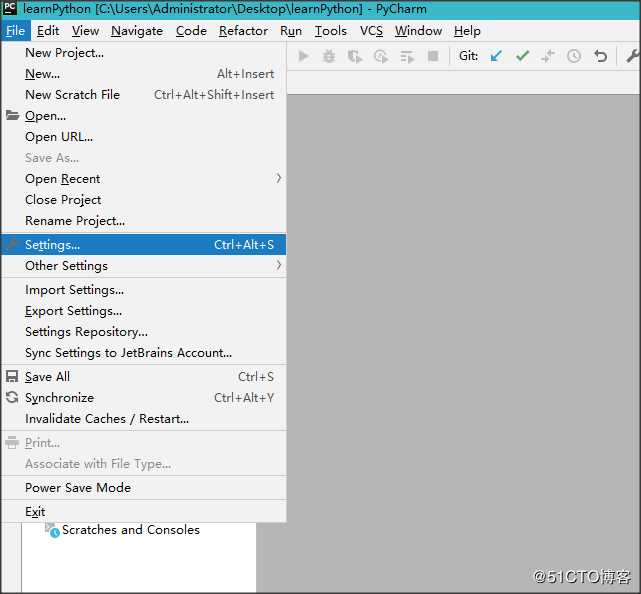Click the Scratches and Consoles icon

52,530
